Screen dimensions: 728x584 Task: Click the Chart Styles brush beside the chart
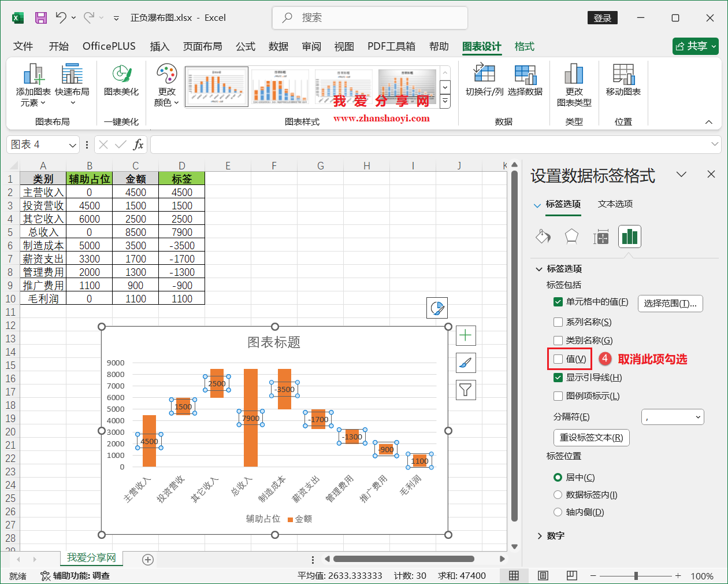[x=466, y=363]
